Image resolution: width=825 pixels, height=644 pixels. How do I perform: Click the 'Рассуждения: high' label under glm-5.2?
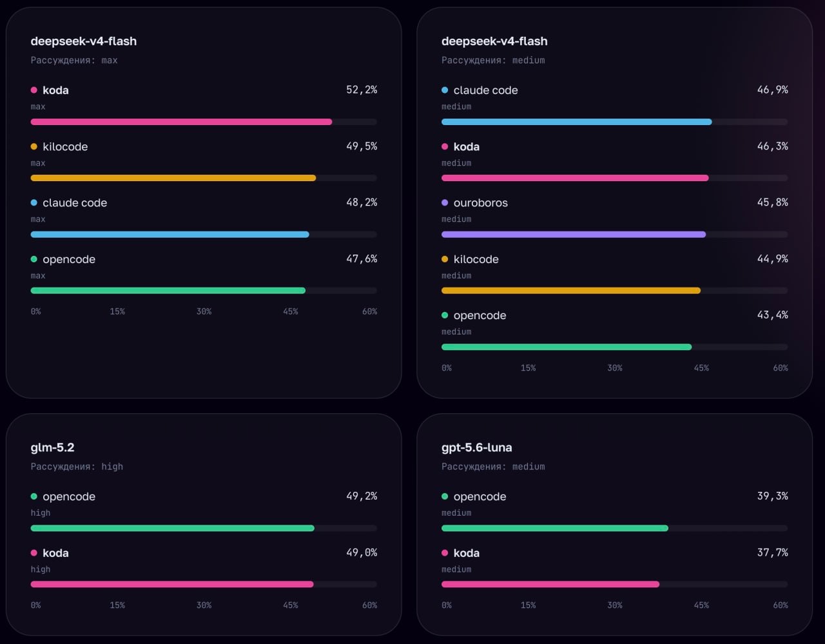pos(77,466)
